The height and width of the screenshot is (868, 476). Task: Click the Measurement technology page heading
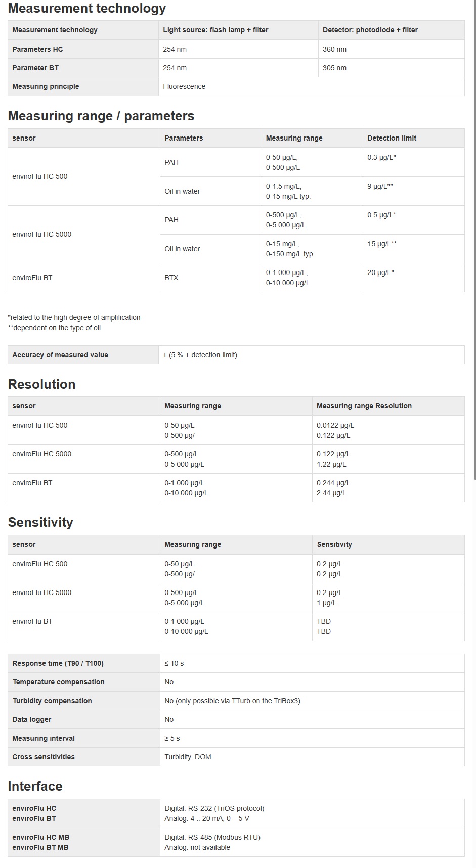tap(87, 8)
